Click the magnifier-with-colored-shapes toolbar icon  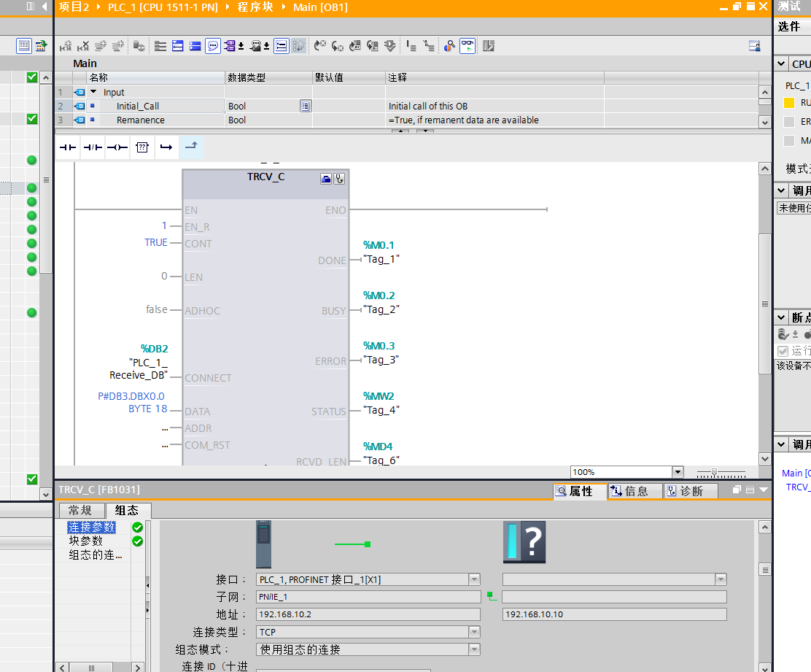click(449, 46)
